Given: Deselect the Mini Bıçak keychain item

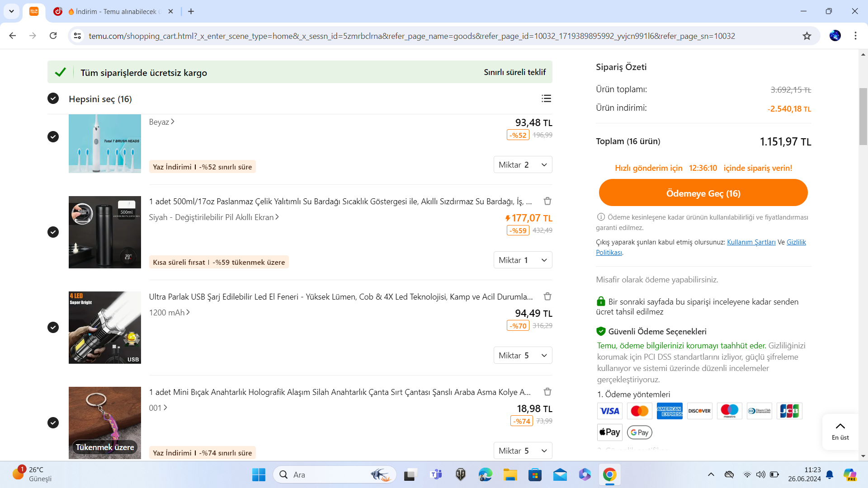Looking at the screenshot, I should [53, 422].
